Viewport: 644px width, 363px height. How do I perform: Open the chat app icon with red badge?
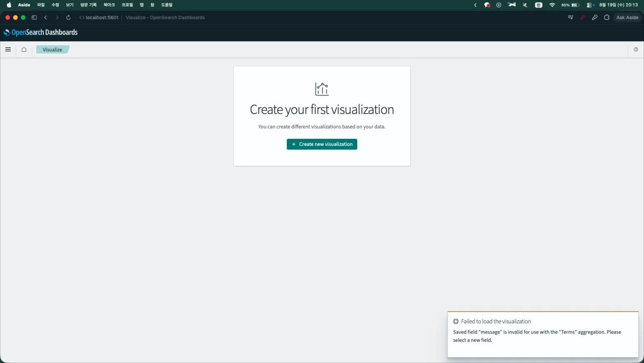[x=487, y=5]
